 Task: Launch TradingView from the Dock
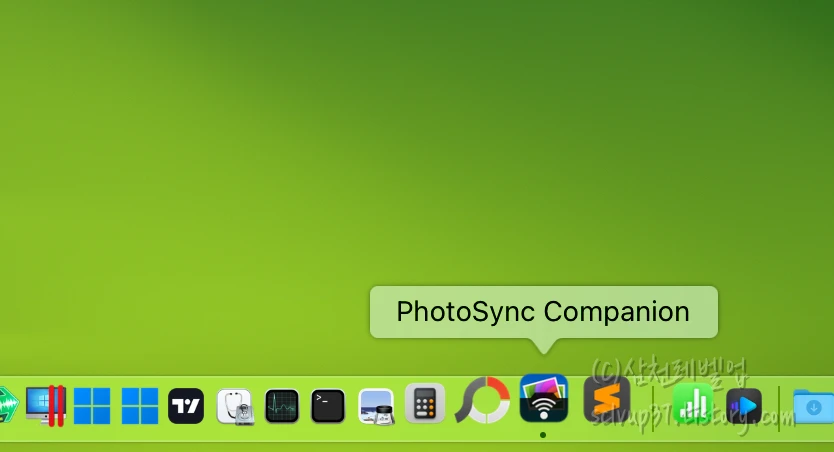[x=186, y=406]
